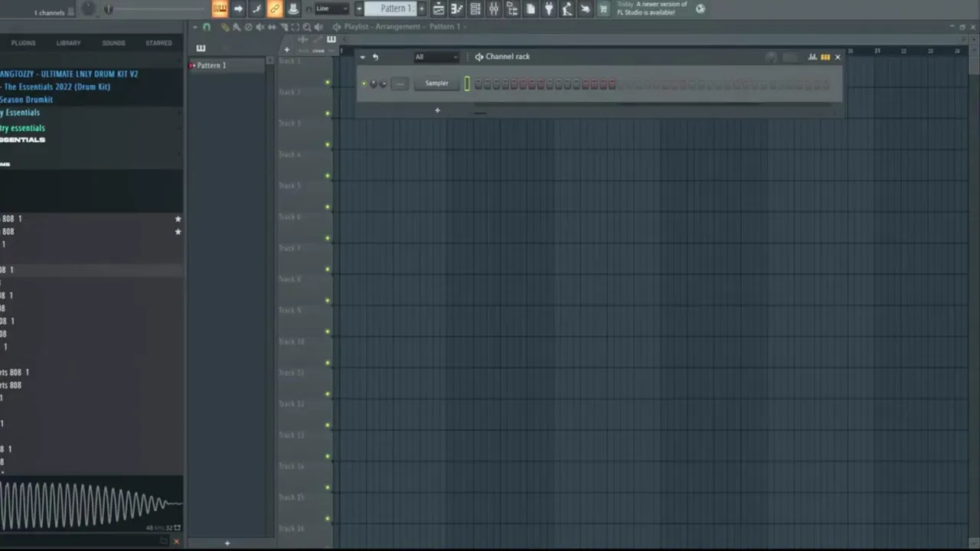The width and height of the screenshot is (980, 551).
Task: Open the Playlist view icon
Action: pyautogui.click(x=439, y=8)
